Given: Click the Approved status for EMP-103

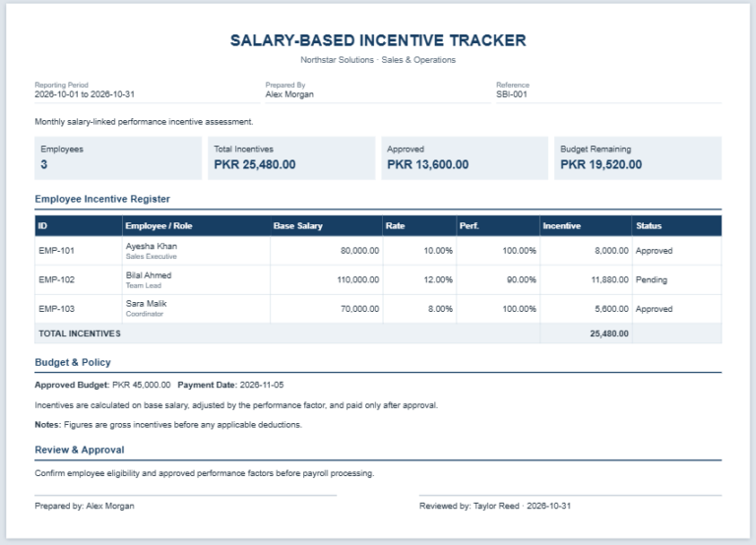Looking at the screenshot, I should (654, 309).
